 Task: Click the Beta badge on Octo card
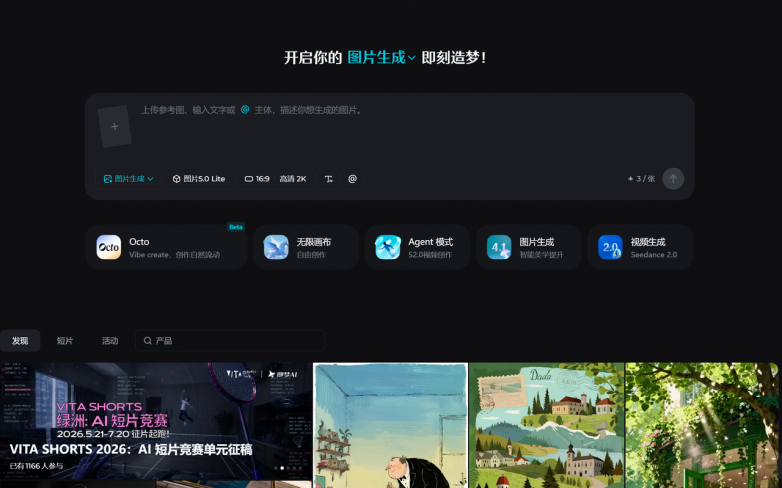tap(236, 227)
